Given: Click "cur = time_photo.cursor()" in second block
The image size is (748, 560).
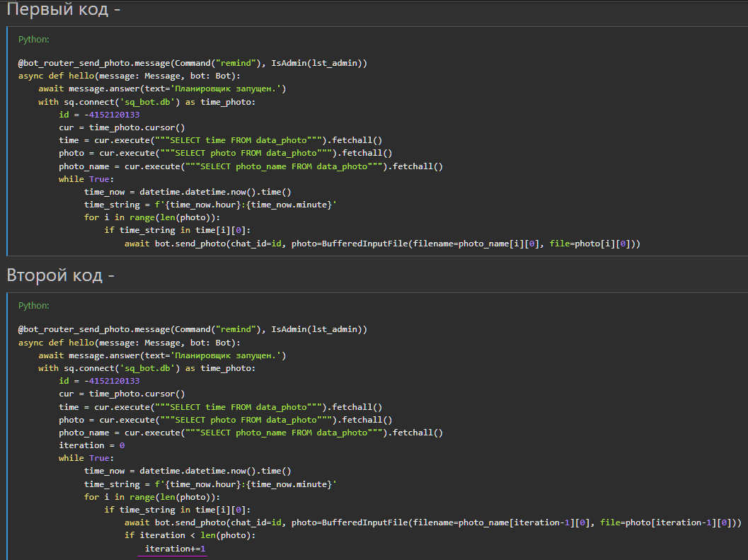Looking at the screenshot, I should coord(122,394).
